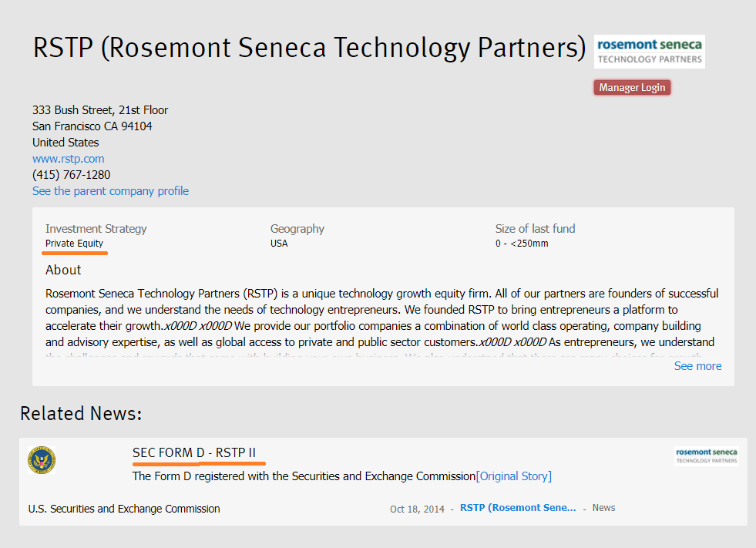Click the News tag in news card
Image resolution: width=756 pixels, height=548 pixels.
(x=603, y=508)
